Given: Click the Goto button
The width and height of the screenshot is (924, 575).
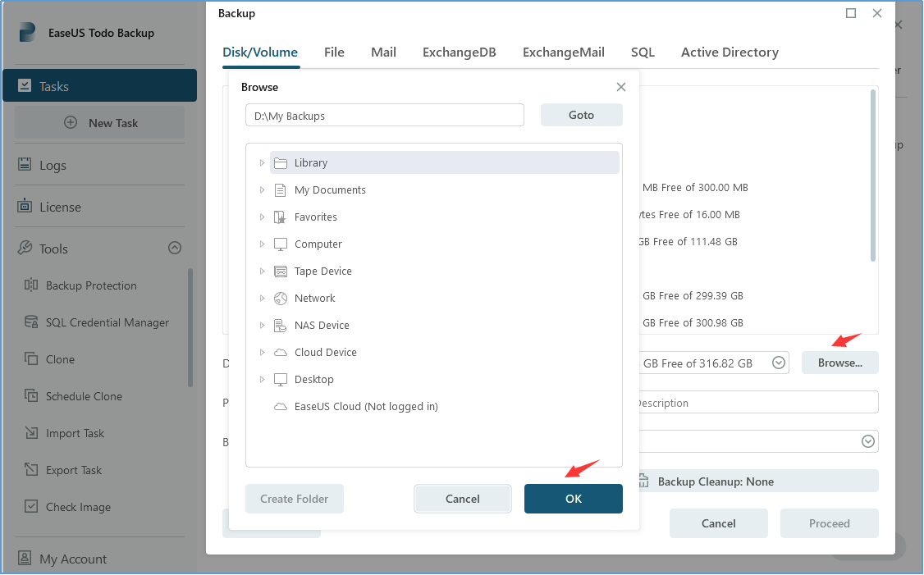Looking at the screenshot, I should click(581, 115).
